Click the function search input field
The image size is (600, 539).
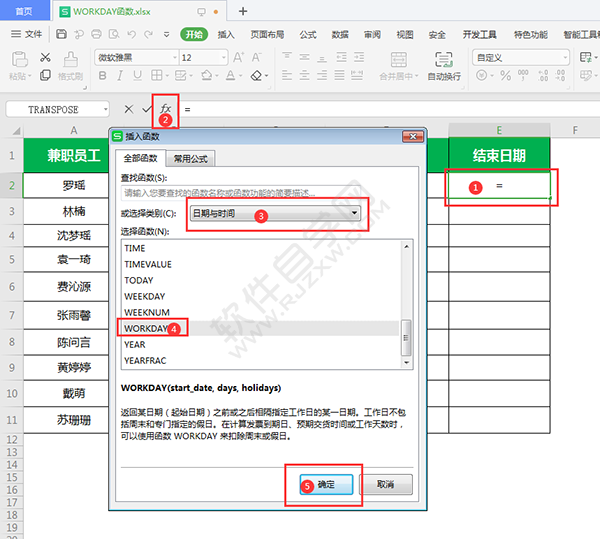click(x=240, y=193)
